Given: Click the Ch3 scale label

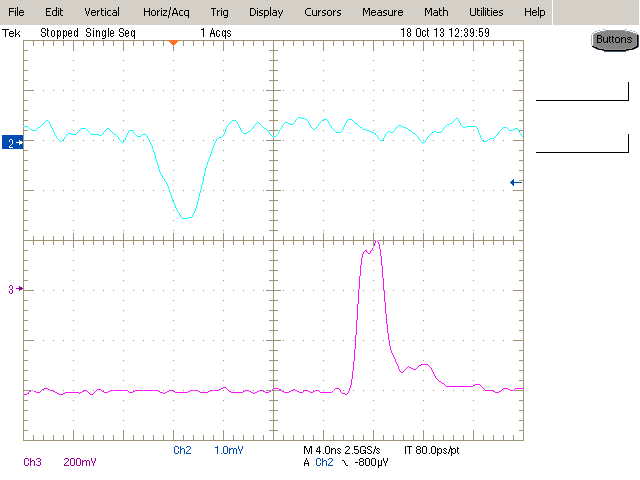Looking at the screenshot, I should pyautogui.click(x=32, y=462).
